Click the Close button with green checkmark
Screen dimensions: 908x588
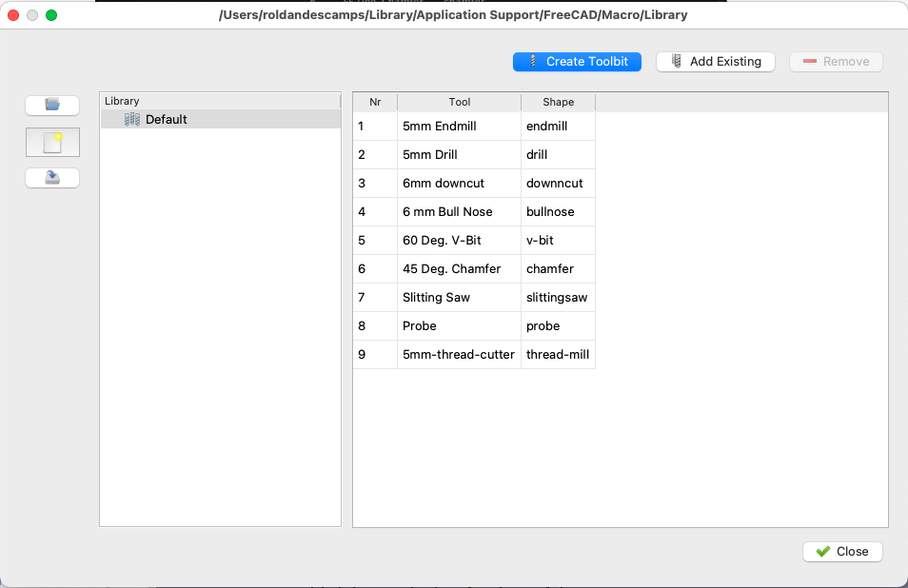coord(842,552)
